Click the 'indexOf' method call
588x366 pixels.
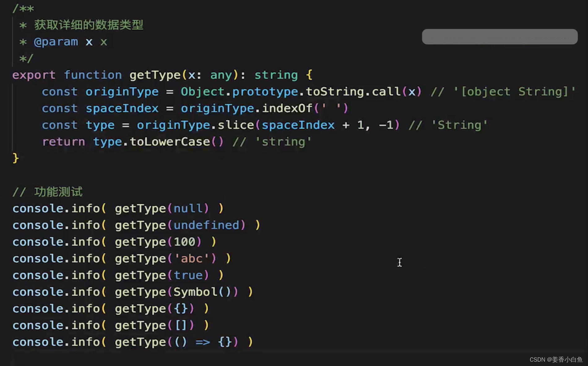287,108
